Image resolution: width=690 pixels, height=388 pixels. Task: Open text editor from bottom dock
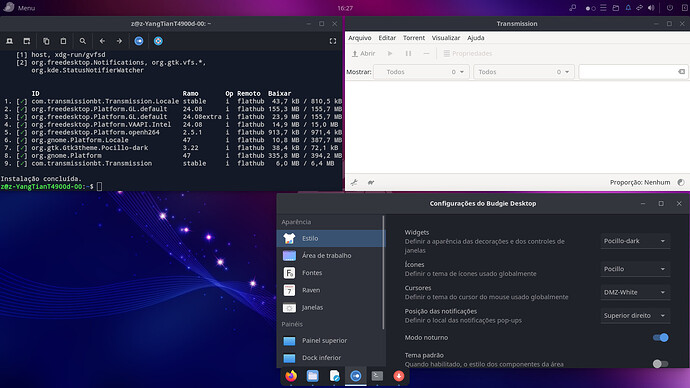click(334, 376)
